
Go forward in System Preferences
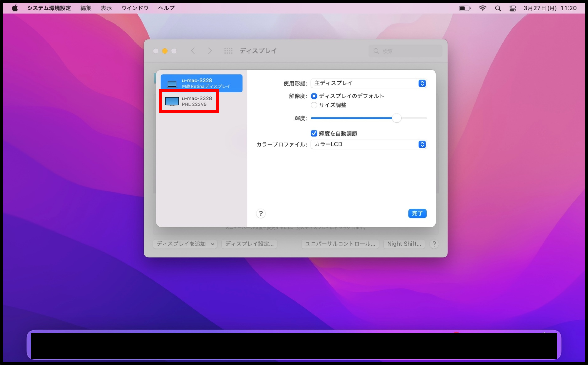coord(210,51)
